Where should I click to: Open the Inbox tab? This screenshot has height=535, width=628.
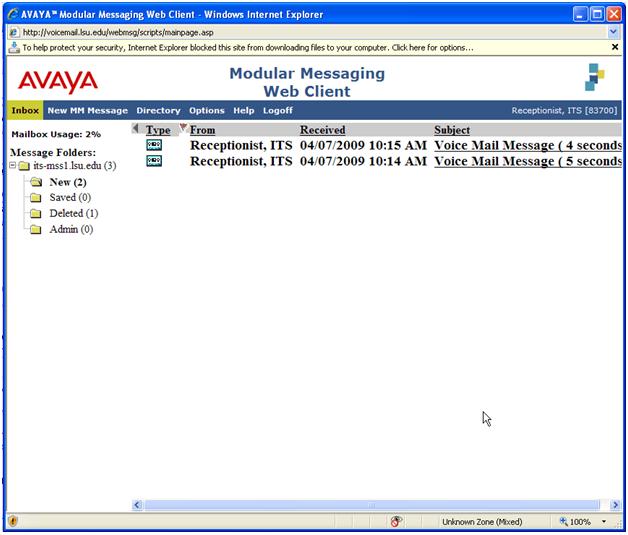[25, 110]
